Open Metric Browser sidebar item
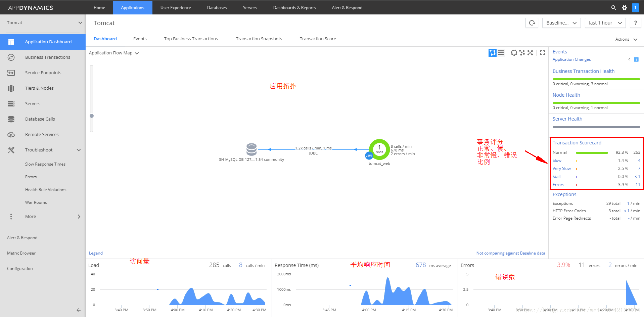Screen dimensions: 644x317 coord(21,253)
